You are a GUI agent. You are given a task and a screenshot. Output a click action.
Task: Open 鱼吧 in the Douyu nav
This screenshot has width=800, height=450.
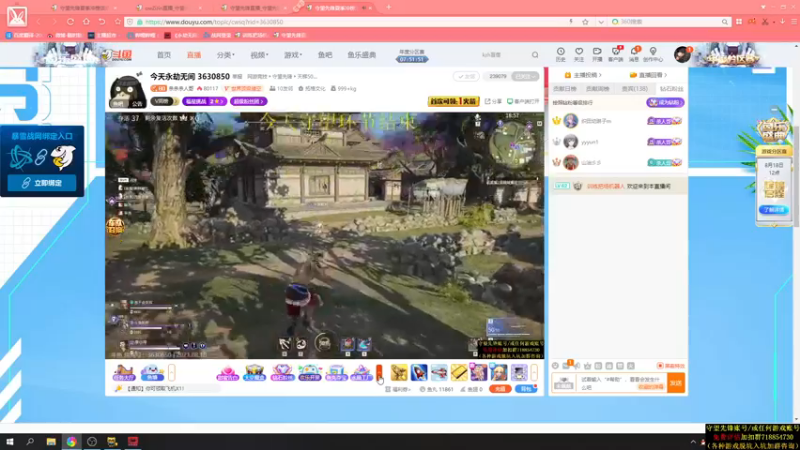pyautogui.click(x=325, y=55)
